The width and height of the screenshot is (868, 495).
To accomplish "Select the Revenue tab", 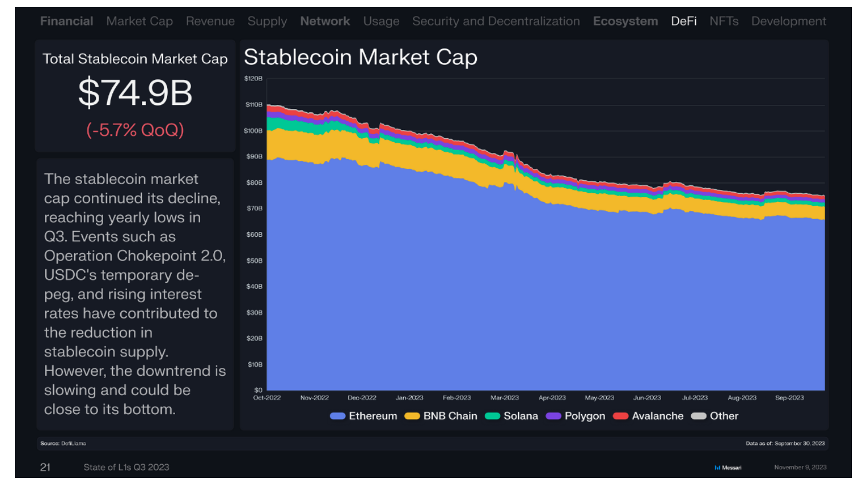I will (x=210, y=21).
